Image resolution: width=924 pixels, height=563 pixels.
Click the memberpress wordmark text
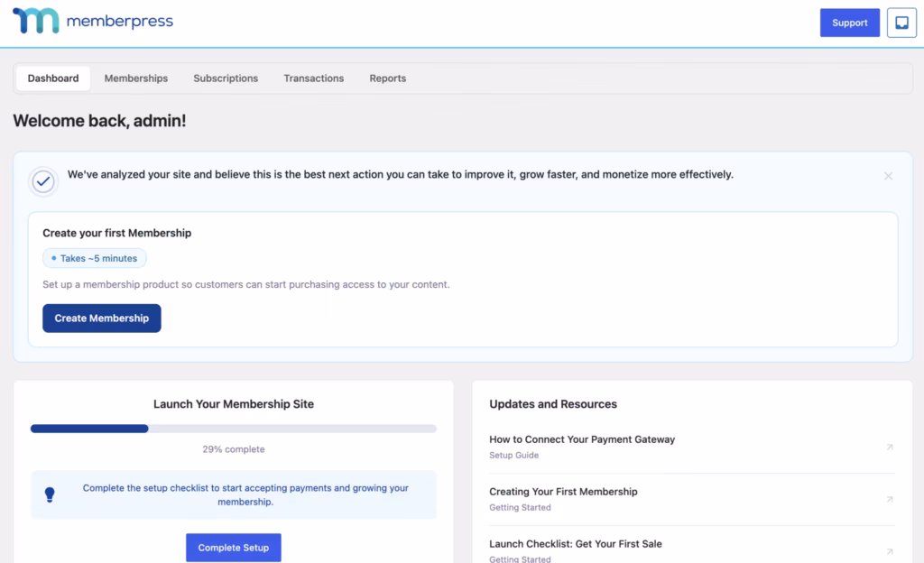click(x=120, y=22)
